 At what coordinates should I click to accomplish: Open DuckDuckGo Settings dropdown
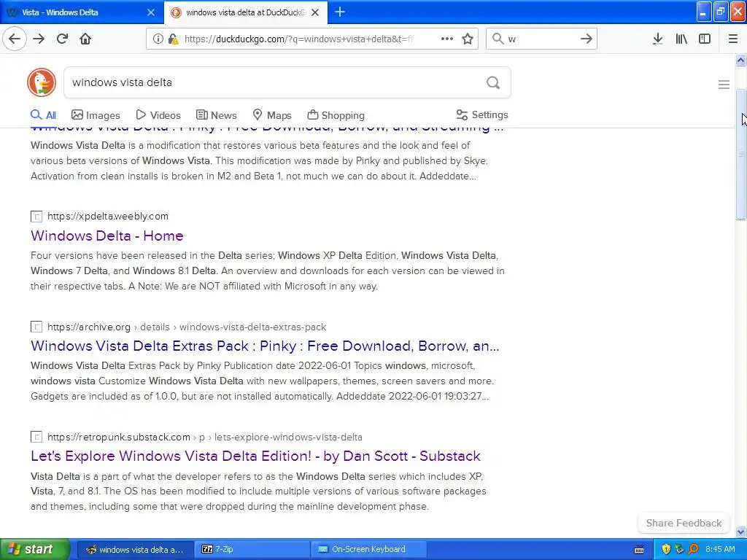click(x=482, y=114)
